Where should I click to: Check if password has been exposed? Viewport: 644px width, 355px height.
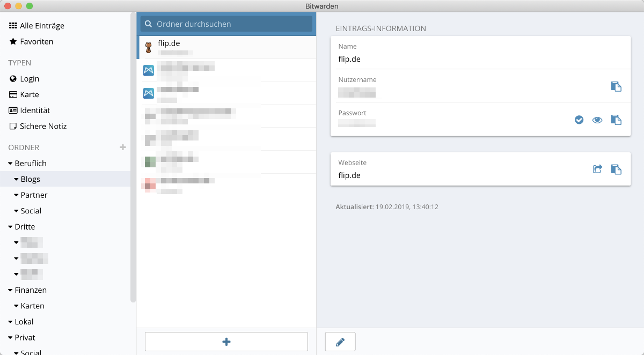[x=579, y=120]
